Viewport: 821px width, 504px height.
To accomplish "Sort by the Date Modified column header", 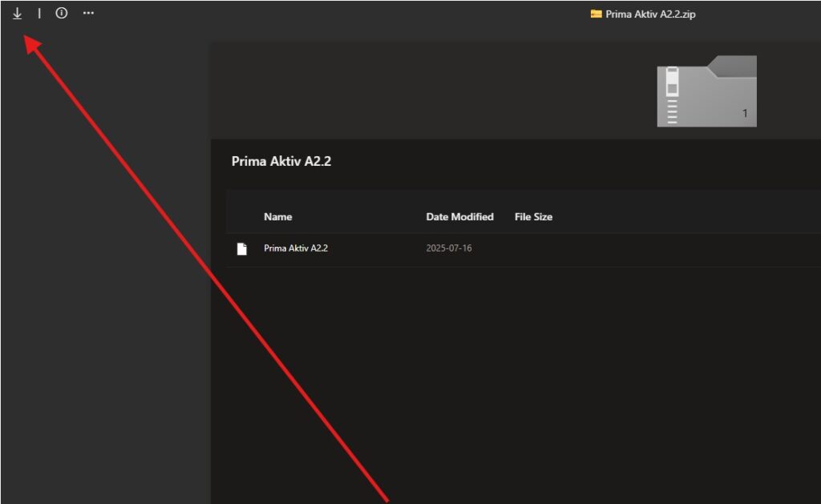I will click(459, 216).
